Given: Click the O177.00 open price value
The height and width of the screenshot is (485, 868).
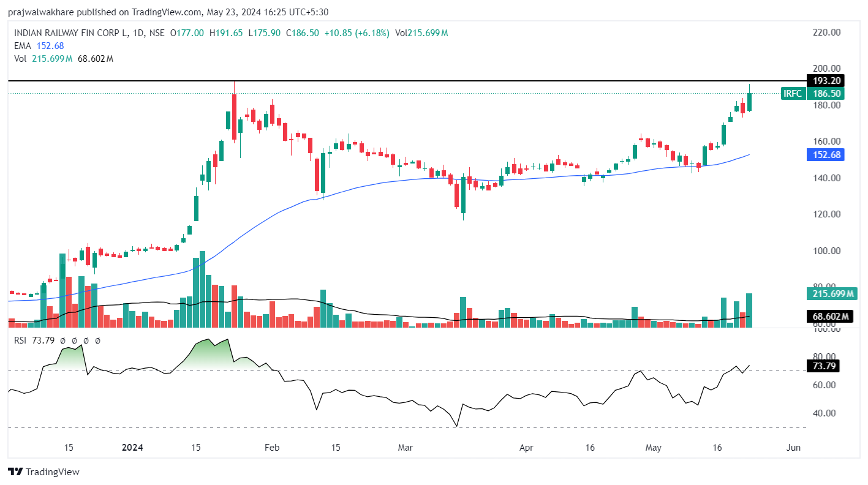Looking at the screenshot, I should [x=187, y=33].
